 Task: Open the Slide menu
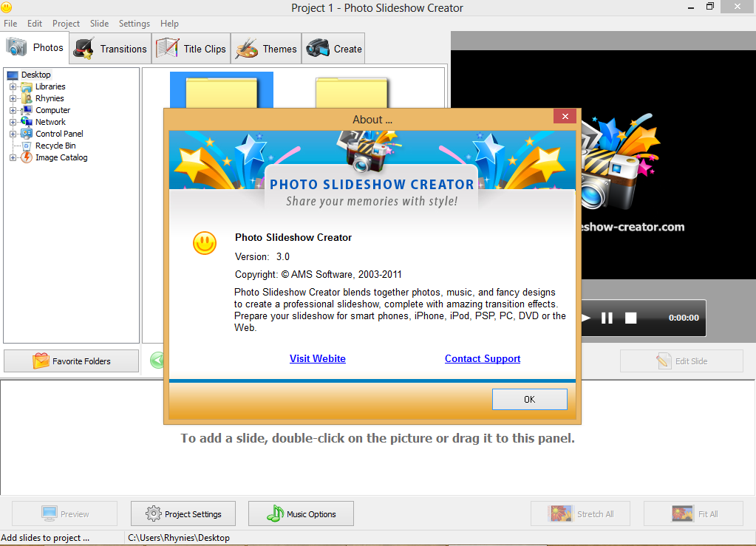coord(99,24)
